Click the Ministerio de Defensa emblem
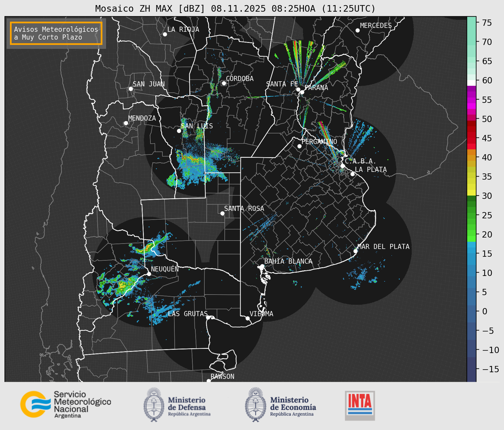 coord(154,405)
